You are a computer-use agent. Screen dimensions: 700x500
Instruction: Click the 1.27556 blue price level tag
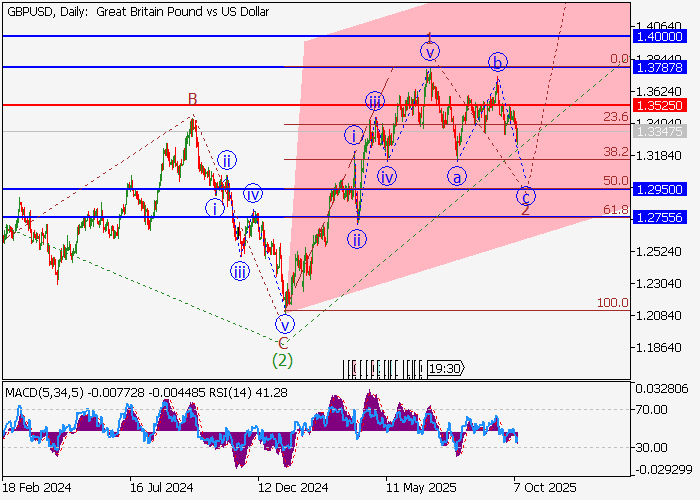664,217
